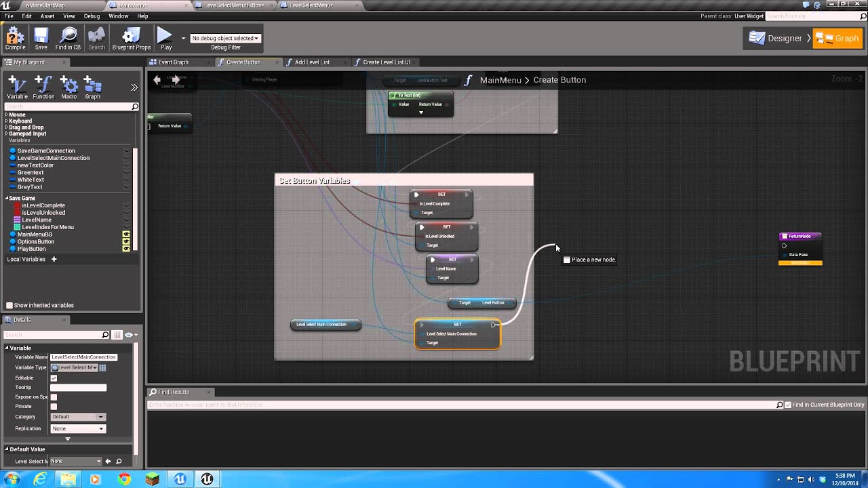Viewport: 868px width, 488px height.
Task: Click browse magnifier next to Default Value
Action: (x=119, y=462)
